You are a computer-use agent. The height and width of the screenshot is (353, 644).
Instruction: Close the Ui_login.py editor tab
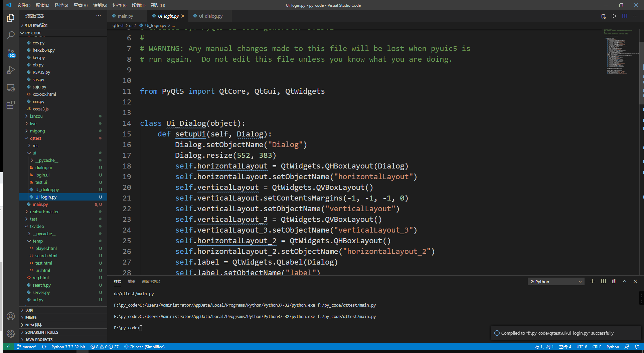click(183, 16)
